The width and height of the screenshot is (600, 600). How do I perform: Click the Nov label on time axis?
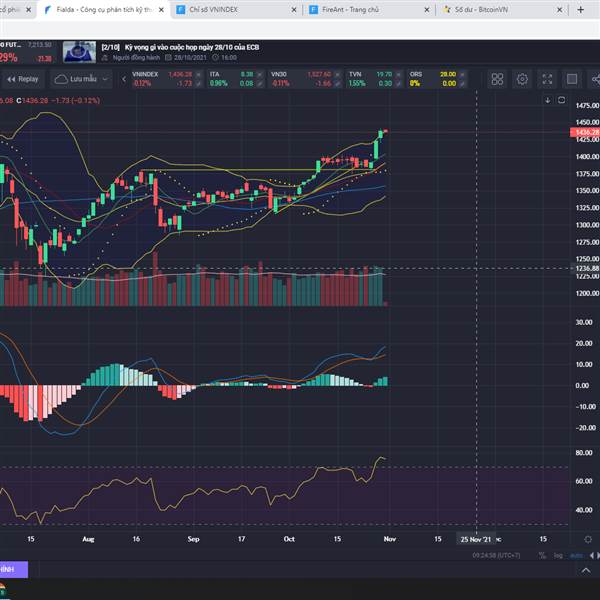[390, 539]
